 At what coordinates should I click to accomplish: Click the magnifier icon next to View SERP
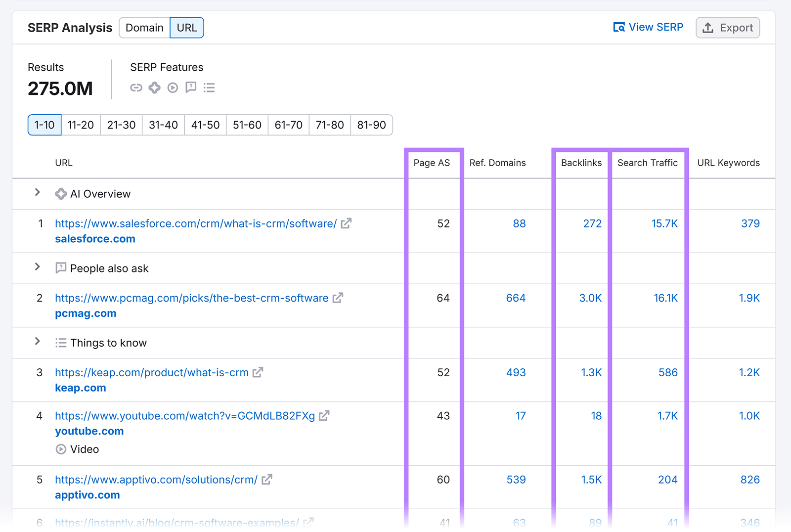pos(618,27)
